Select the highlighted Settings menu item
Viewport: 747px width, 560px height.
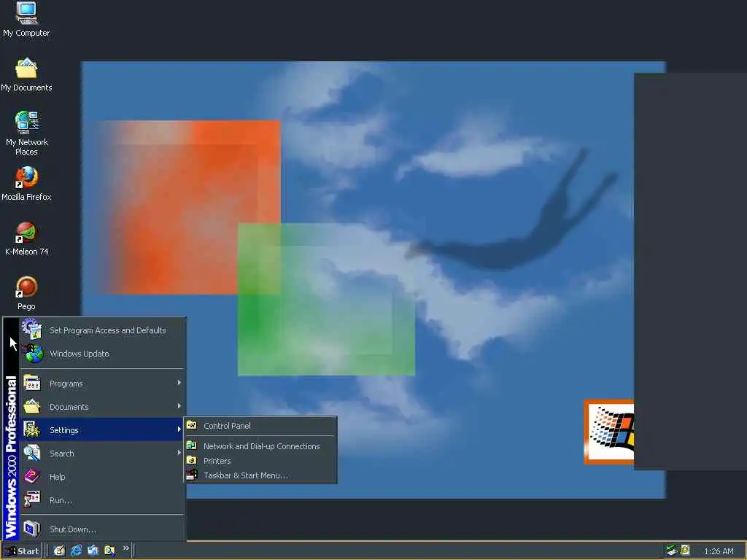coord(102,430)
